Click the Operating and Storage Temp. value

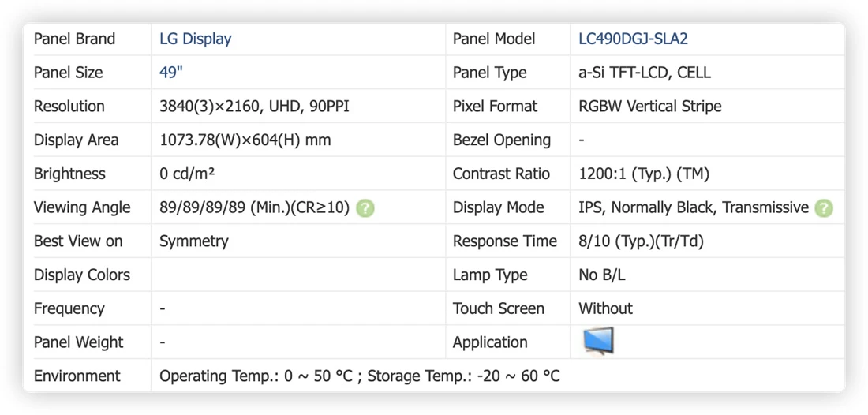point(360,376)
